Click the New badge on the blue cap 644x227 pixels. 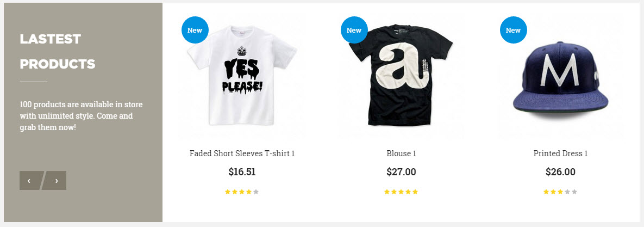513,30
